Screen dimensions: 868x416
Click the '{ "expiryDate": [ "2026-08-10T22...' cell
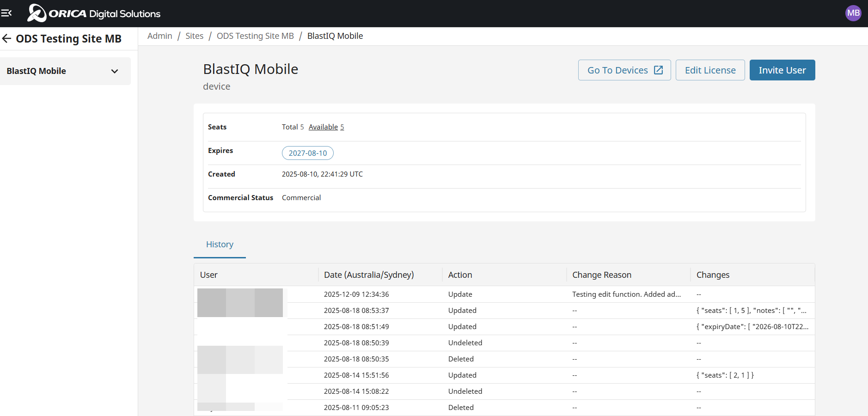pos(752,327)
